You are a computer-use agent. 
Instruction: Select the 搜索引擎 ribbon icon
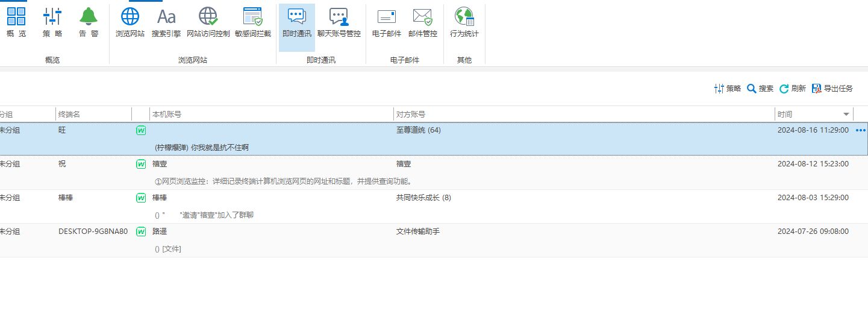(166, 23)
